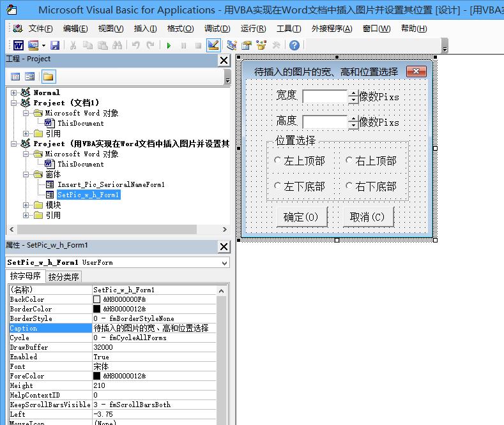Open the 调试(D) menu
This screenshot has width=504, height=425.
click(x=217, y=29)
